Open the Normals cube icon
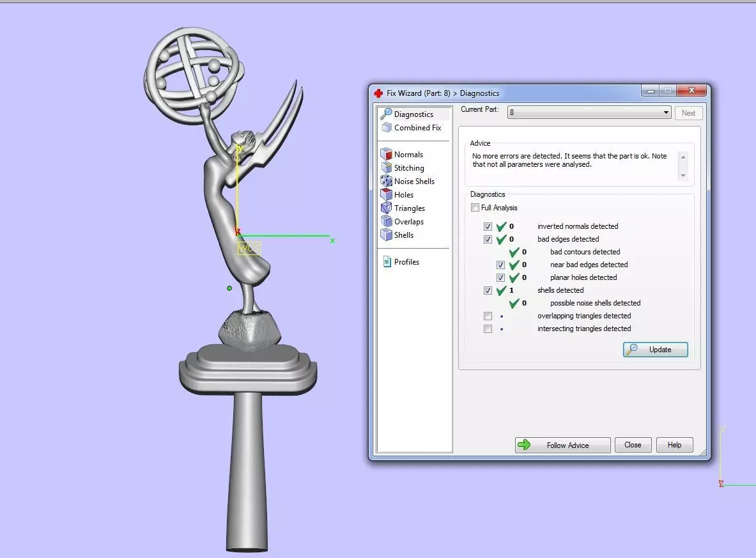Image resolution: width=756 pixels, height=558 pixels. click(386, 154)
